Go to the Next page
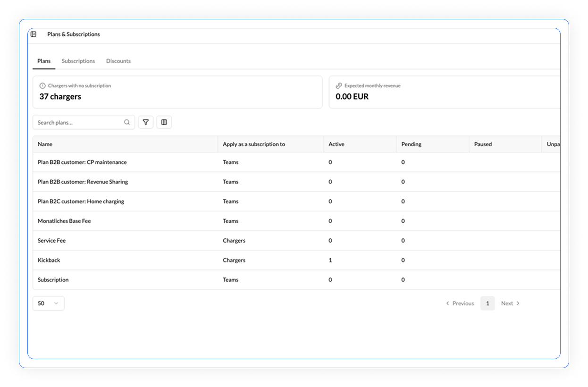Screen dimensions: 588x387 [511, 303]
